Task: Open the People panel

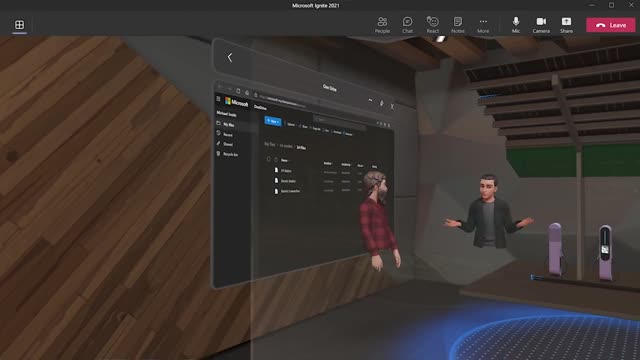Action: (382, 25)
